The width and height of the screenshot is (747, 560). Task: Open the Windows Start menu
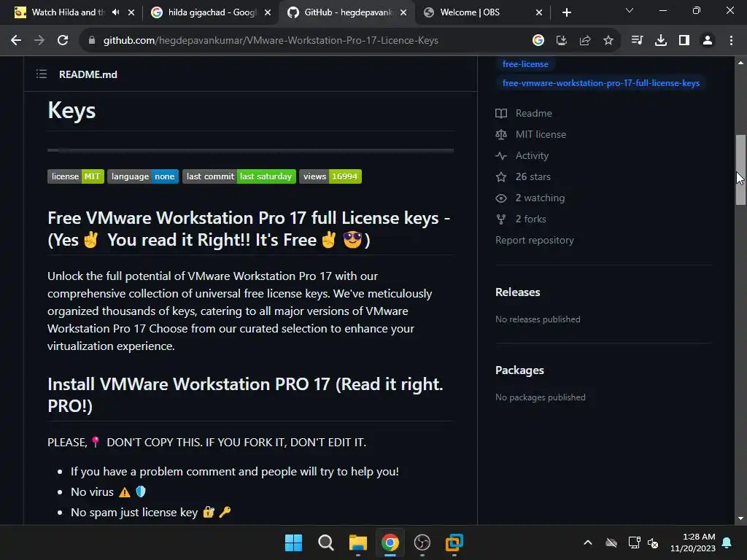tap(293, 542)
